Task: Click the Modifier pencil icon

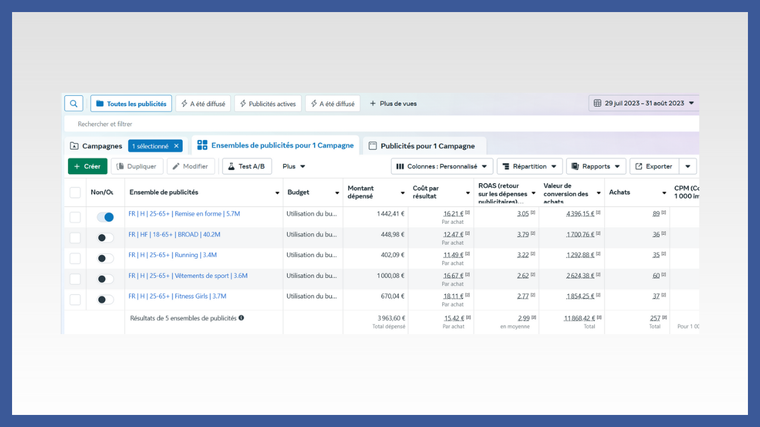Action: 176,166
